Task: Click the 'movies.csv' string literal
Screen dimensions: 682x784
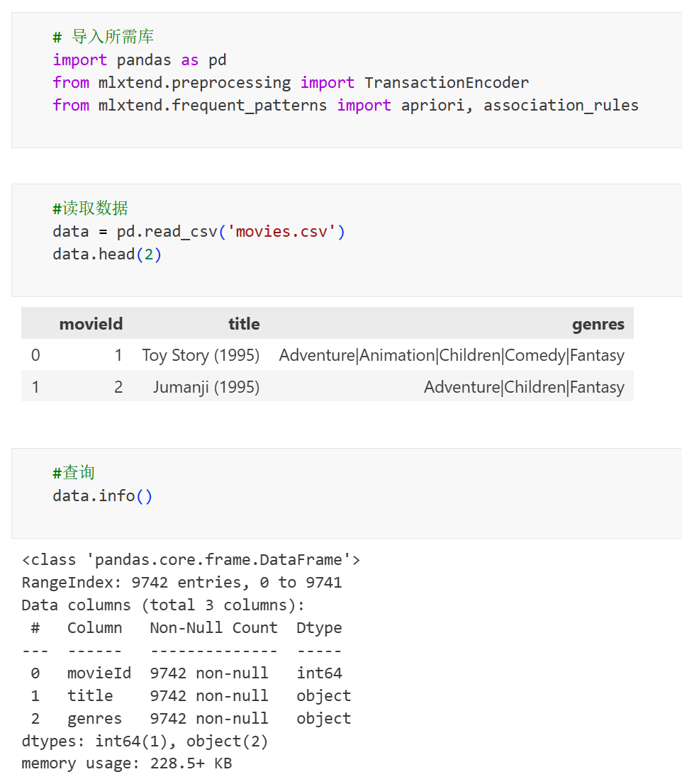Action: click(x=281, y=232)
